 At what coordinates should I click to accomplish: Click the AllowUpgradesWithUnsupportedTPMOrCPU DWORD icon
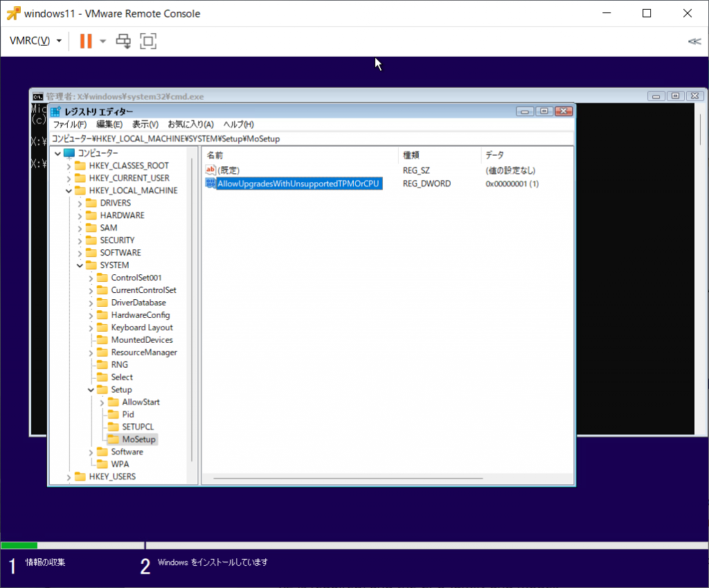(x=210, y=183)
